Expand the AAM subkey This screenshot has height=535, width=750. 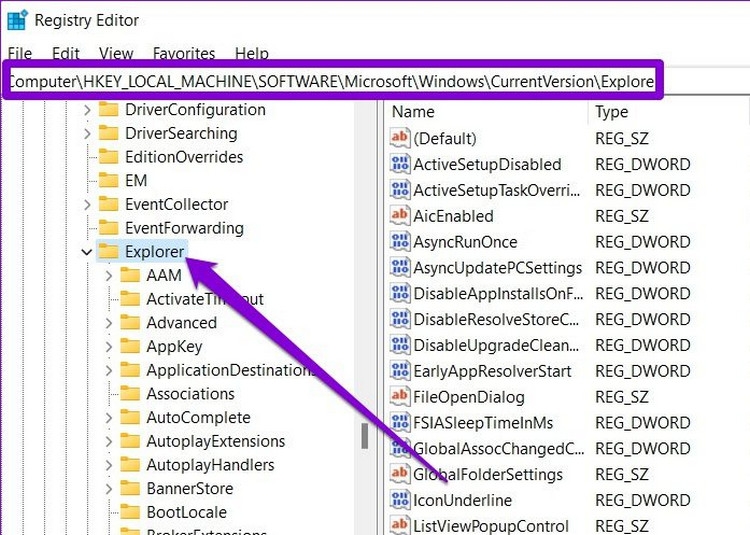[x=109, y=276]
